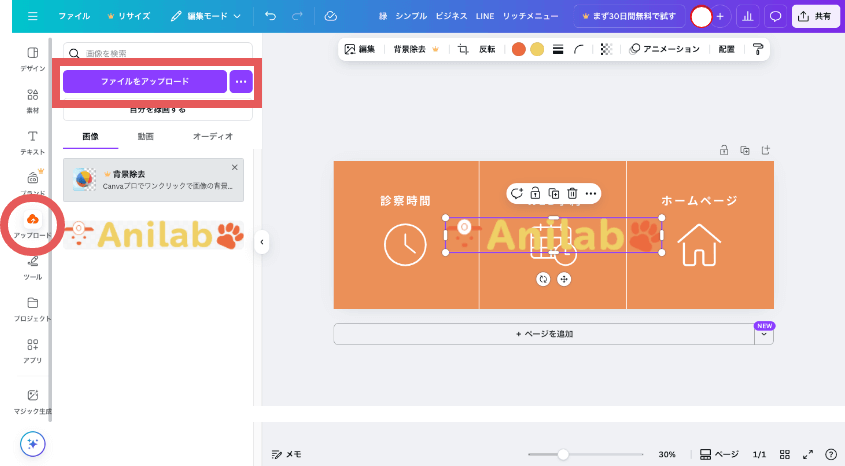Click the Anilab logo thumbnail in uploads
Viewport: 845px width, 466px height.
coord(158,235)
